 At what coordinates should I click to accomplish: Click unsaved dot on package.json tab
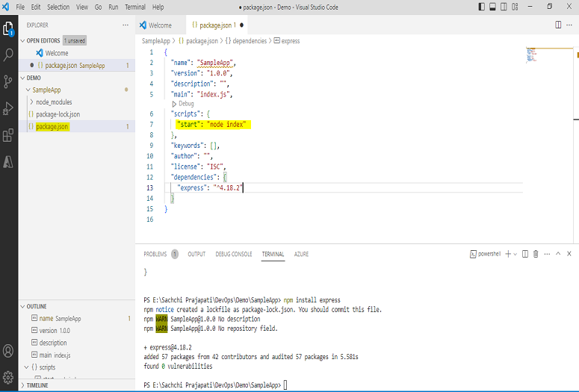(241, 25)
